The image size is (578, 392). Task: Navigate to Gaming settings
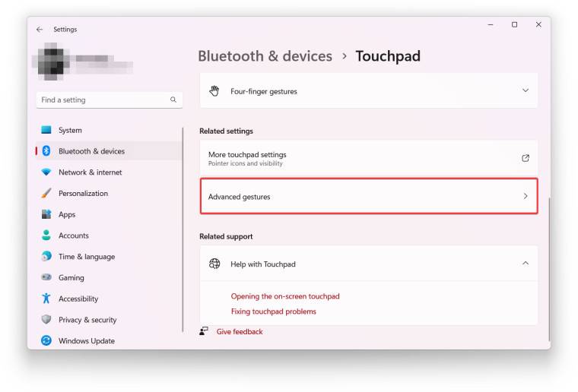(x=71, y=278)
